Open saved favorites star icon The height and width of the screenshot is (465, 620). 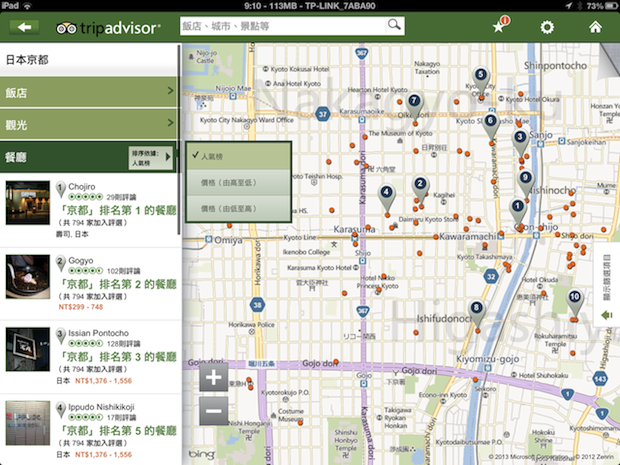(x=500, y=26)
